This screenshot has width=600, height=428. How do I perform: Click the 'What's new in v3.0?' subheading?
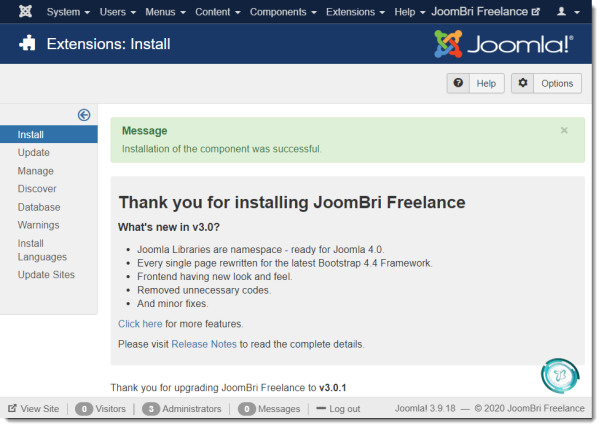tap(169, 227)
